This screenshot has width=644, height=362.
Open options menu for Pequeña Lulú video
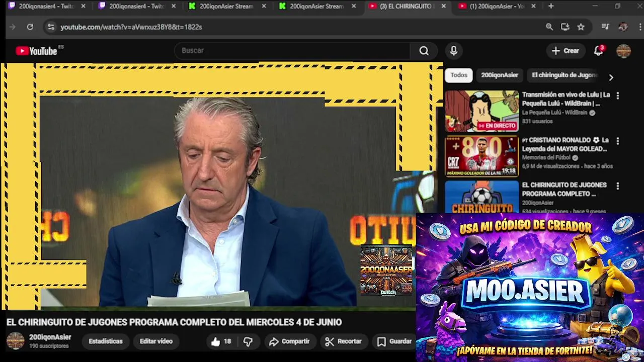pos(617,96)
